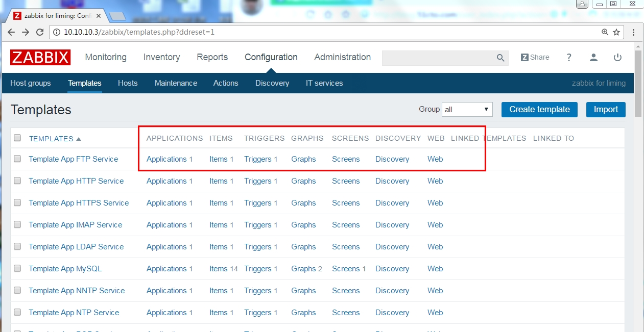Click the search magnifier icon
Viewport: 644px width, 332px height.
[x=501, y=58]
